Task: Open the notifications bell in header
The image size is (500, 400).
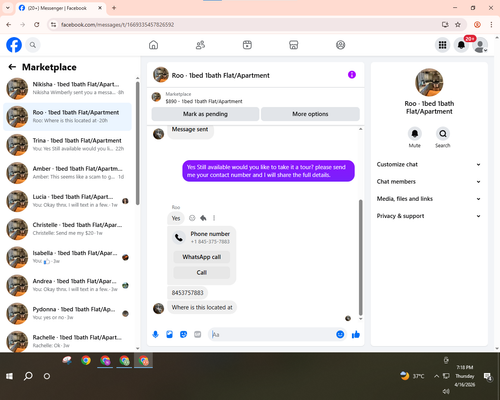Action: coord(461,45)
